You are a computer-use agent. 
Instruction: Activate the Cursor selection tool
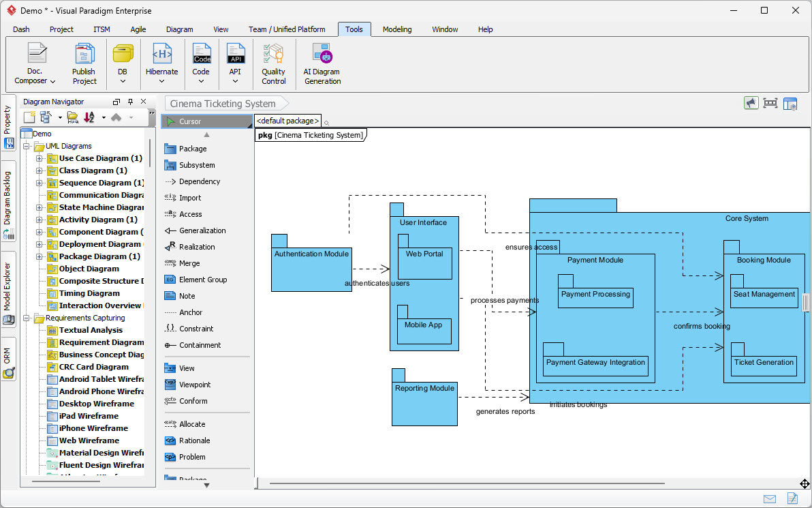coord(206,121)
